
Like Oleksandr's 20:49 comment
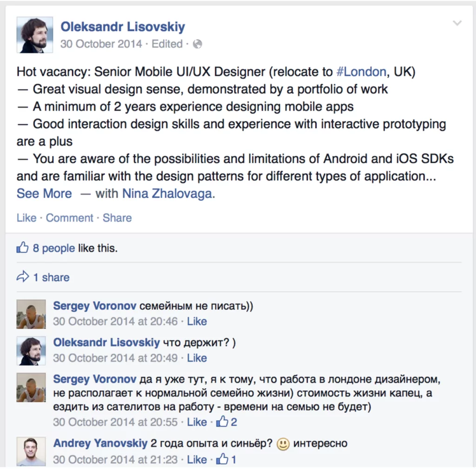pyautogui.click(x=197, y=358)
